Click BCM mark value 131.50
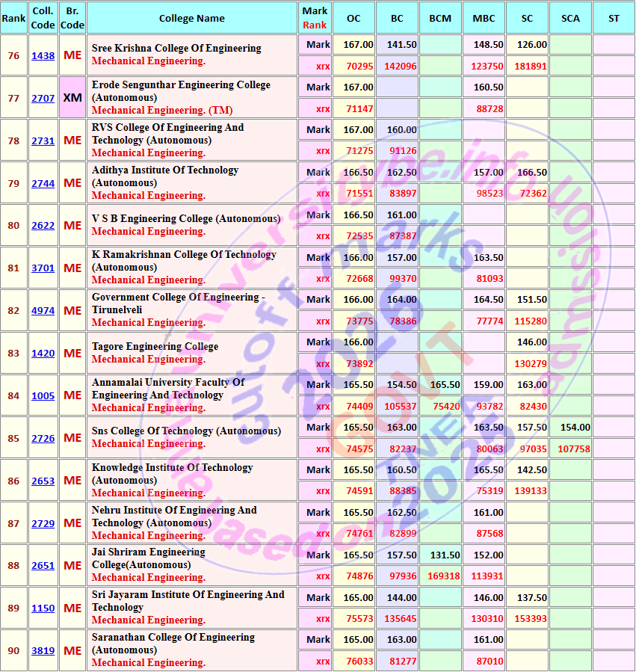Screen dimensions: 636x672 (x=445, y=555)
